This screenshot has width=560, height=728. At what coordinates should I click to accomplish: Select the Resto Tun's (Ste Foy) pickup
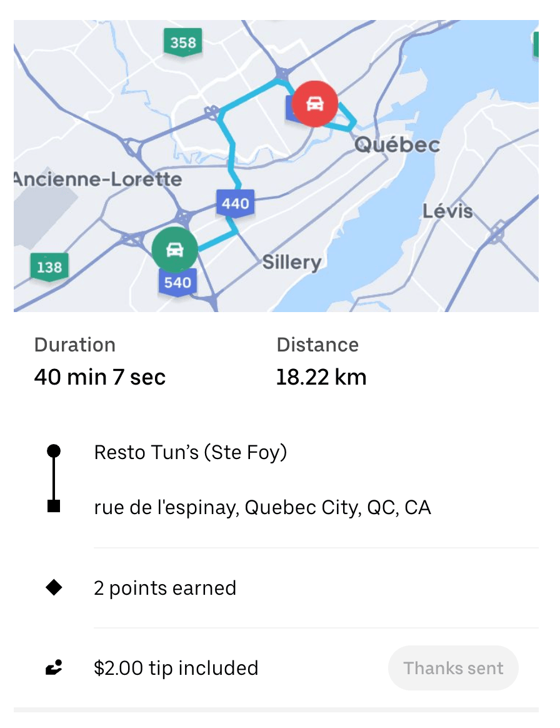pos(190,452)
